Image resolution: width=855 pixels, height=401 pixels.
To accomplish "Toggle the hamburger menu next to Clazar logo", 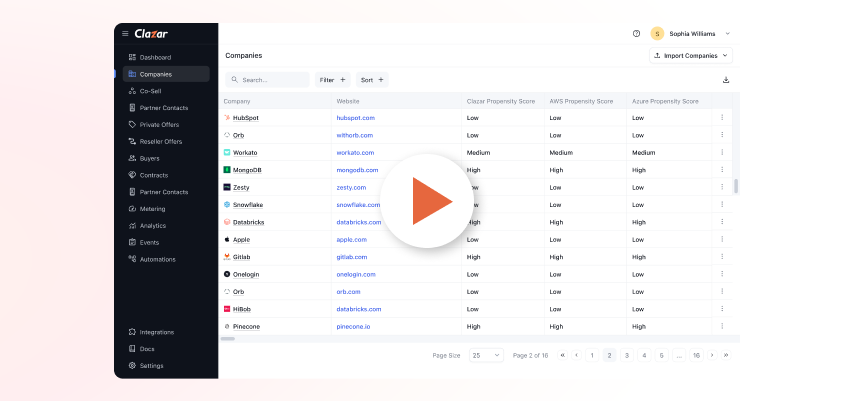I will point(125,34).
